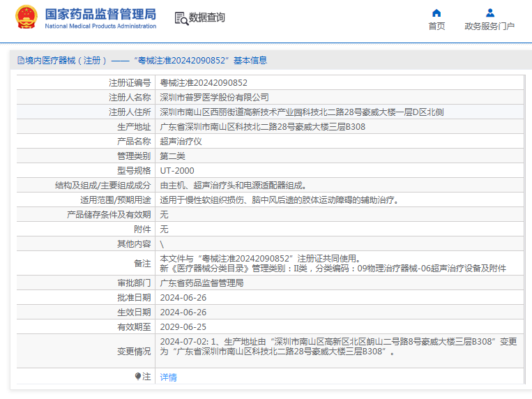This screenshot has height=399, width=532.
Task: Click the national emblem logo icon
Action: click(x=26, y=17)
